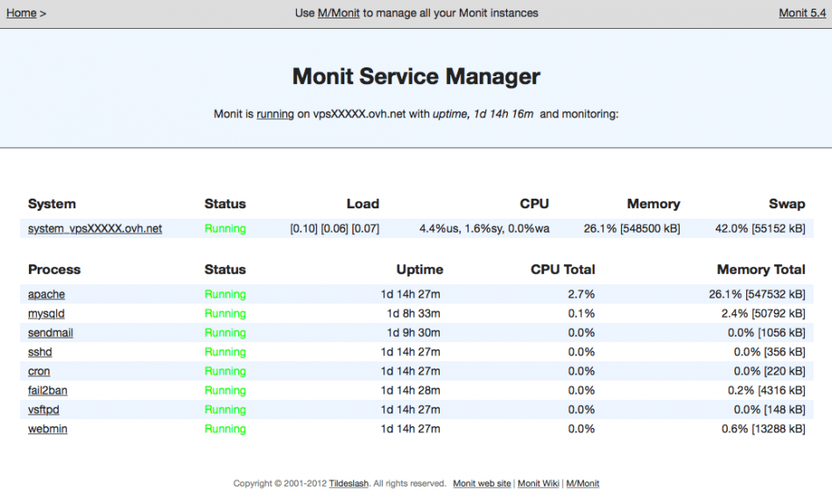Open the M/Monit link in the header banner
This screenshot has height=504, width=832.
pos(338,13)
